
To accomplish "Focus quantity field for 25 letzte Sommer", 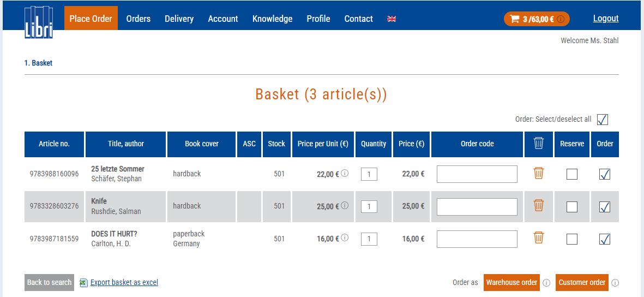I will coord(369,174).
